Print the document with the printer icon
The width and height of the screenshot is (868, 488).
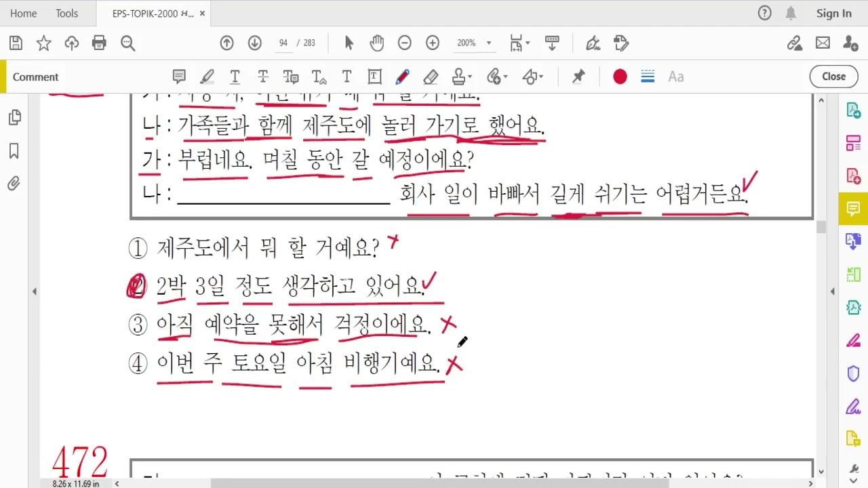point(99,43)
